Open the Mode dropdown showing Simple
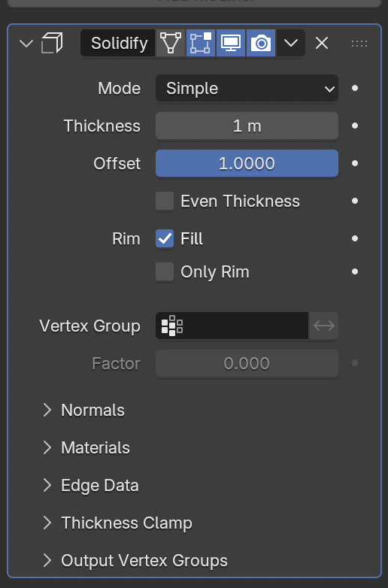This screenshot has width=388, height=588. click(x=247, y=89)
